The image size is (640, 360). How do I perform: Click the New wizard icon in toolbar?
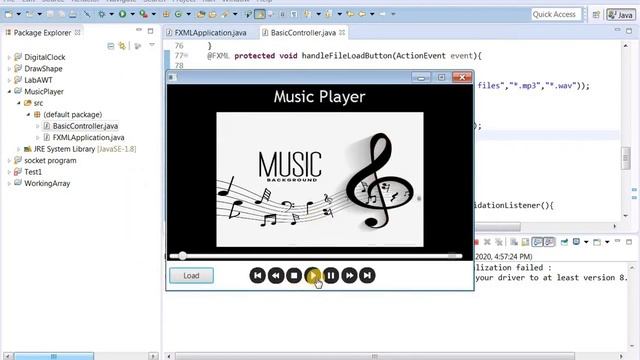tap(8, 14)
